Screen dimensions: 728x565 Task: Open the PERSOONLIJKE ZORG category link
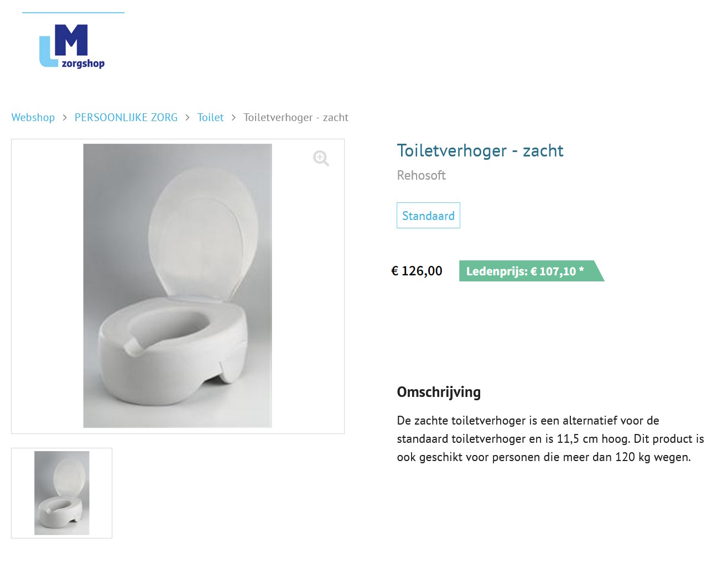[126, 117]
